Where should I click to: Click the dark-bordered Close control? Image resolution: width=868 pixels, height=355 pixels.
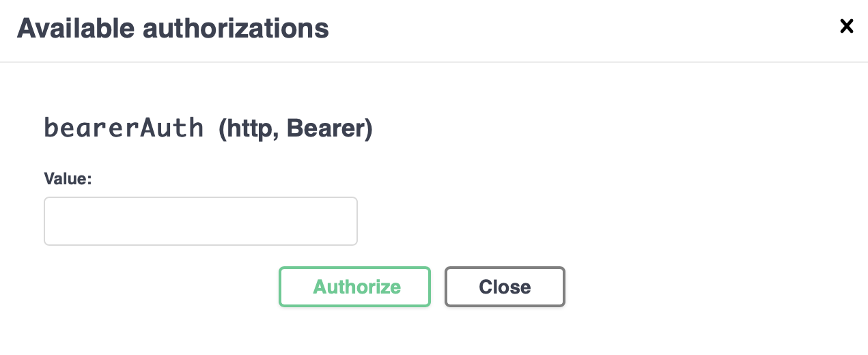click(x=505, y=287)
